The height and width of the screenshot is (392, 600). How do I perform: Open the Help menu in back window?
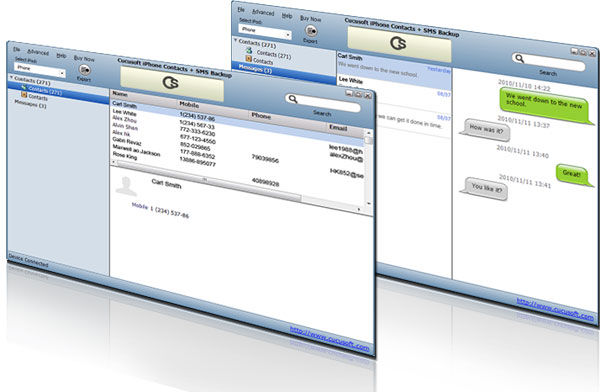point(287,16)
